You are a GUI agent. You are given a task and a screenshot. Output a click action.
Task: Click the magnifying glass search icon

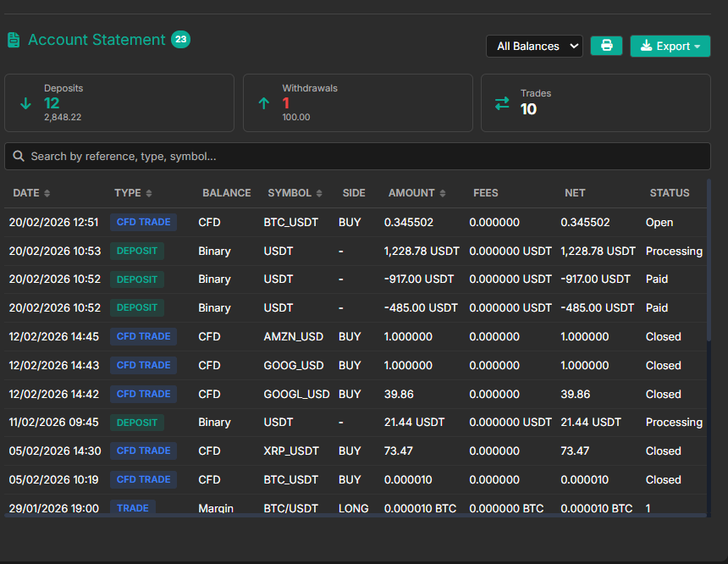coord(19,157)
